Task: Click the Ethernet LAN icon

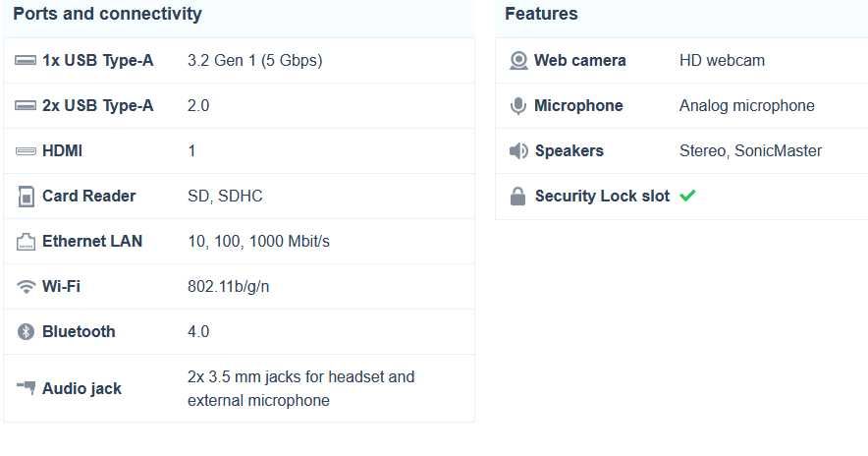Action: 26,242
